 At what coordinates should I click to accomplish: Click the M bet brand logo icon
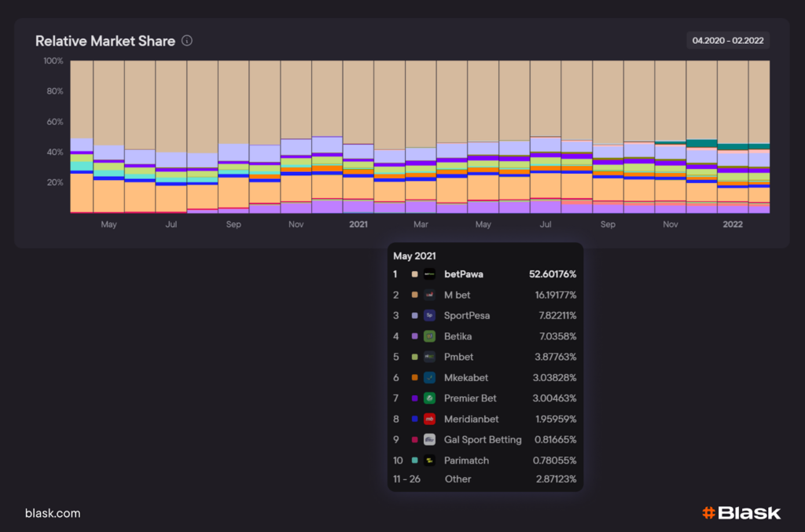point(429,295)
